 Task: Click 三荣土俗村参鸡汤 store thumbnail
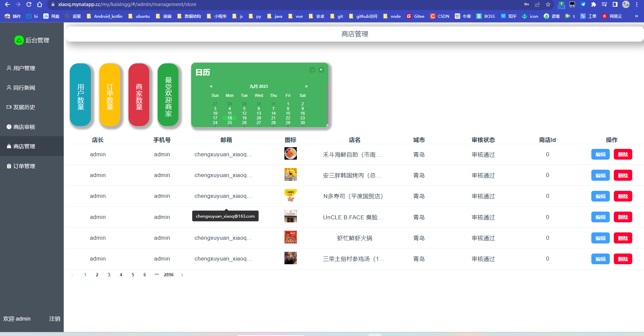click(290, 258)
